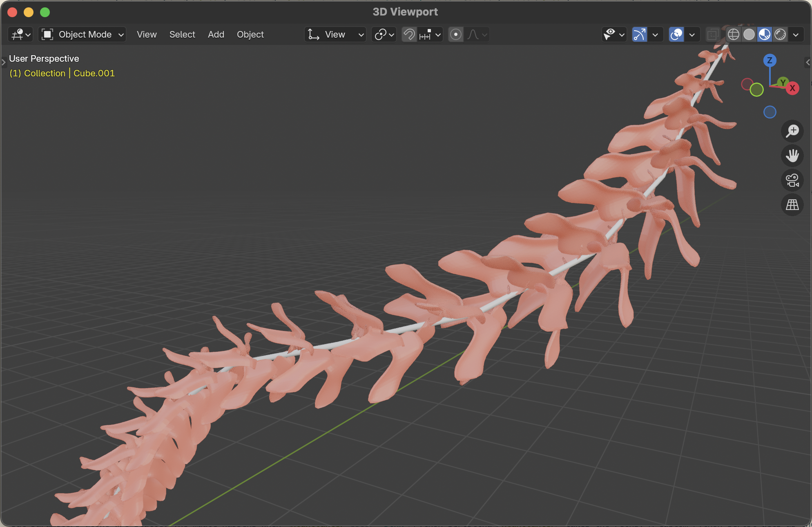Screen dimensions: 812x527
Task: Open the transform pivot point dropdown
Action: (383, 34)
